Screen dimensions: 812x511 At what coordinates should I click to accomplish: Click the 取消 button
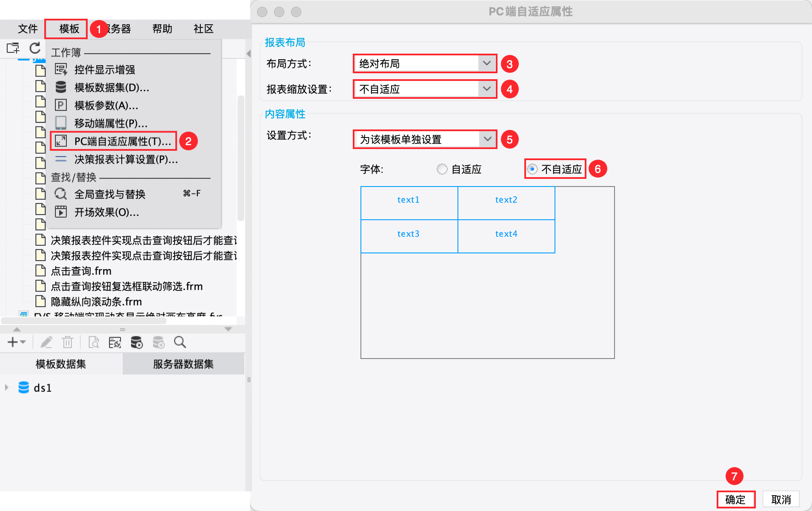tap(781, 499)
